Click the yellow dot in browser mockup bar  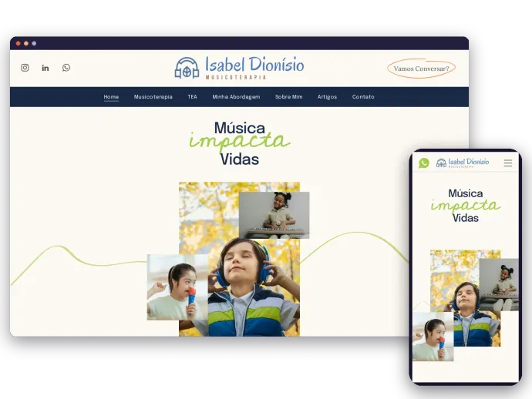click(x=25, y=43)
